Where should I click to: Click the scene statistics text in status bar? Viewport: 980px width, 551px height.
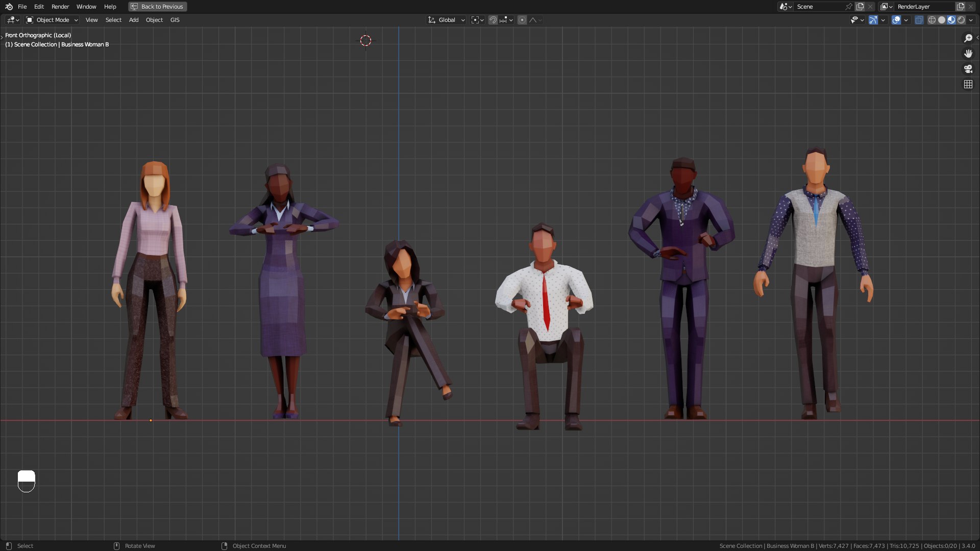click(x=847, y=546)
